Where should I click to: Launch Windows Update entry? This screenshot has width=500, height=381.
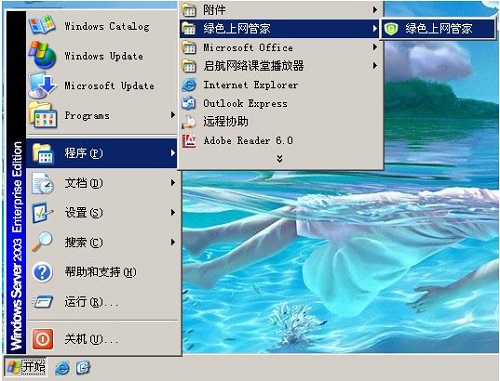[x=102, y=56]
